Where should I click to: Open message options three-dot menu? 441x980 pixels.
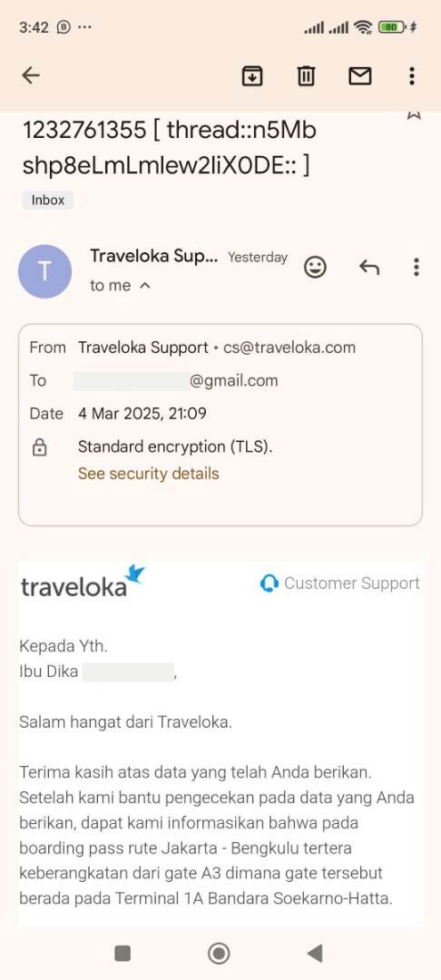tap(416, 268)
